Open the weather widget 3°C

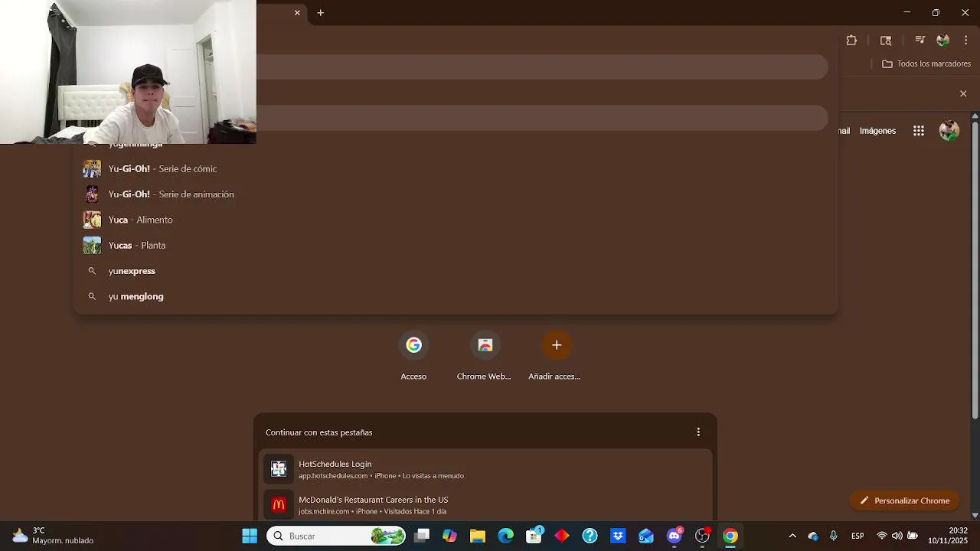pyautogui.click(x=54, y=536)
